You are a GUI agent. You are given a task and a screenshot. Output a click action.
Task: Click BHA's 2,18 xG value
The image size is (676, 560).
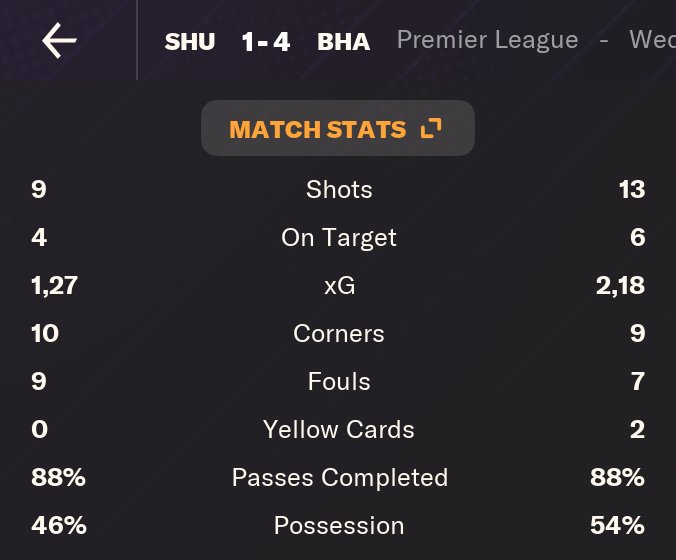[x=620, y=286]
